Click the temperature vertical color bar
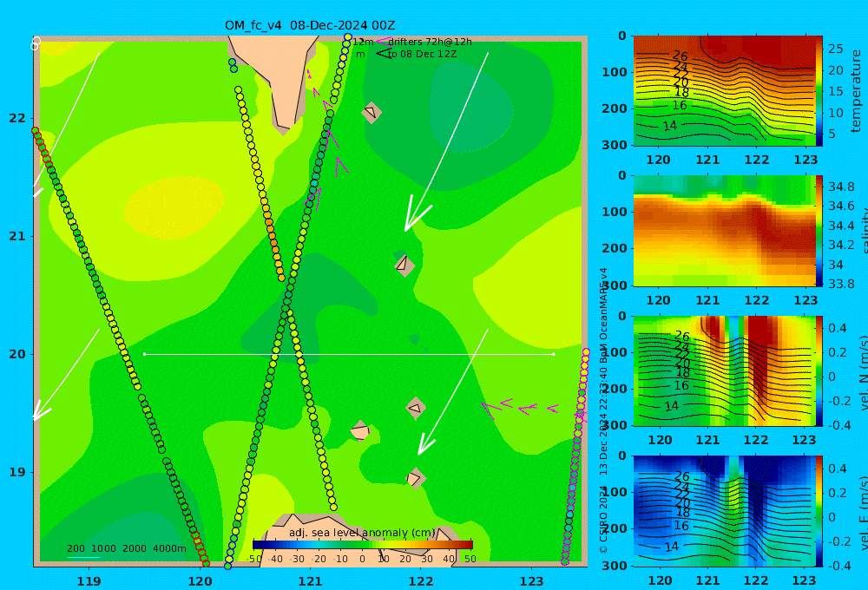868x590 pixels. click(819, 91)
